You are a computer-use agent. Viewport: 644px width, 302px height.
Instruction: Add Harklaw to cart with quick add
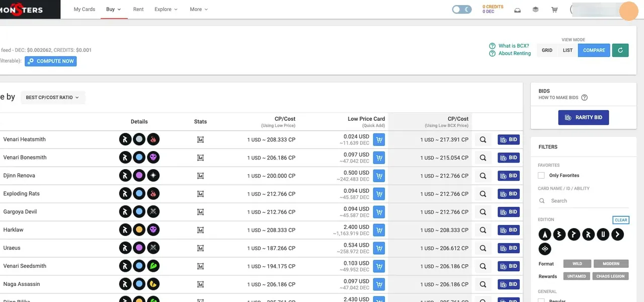379,230
